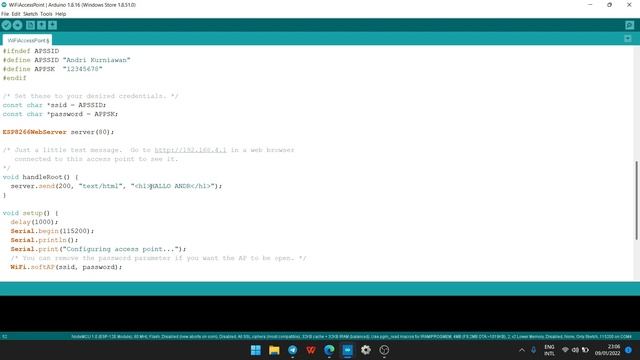Click the battery tray icon

[585, 350]
